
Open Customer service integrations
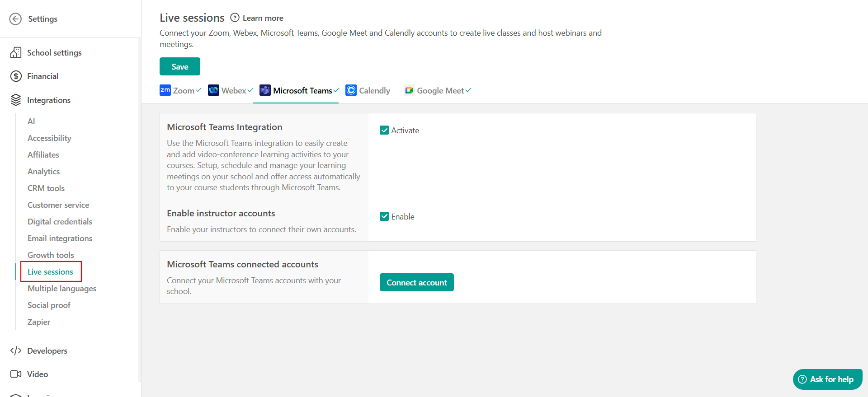tap(58, 205)
